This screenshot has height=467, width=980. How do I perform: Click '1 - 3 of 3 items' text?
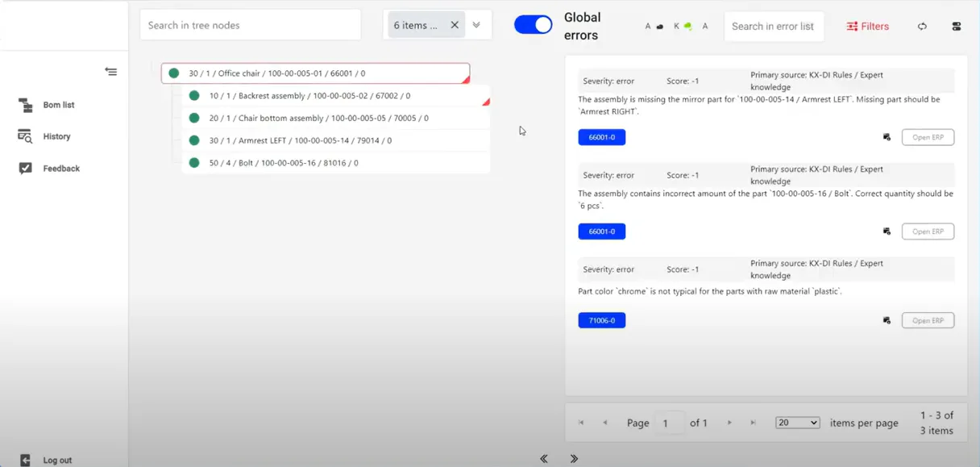point(936,423)
